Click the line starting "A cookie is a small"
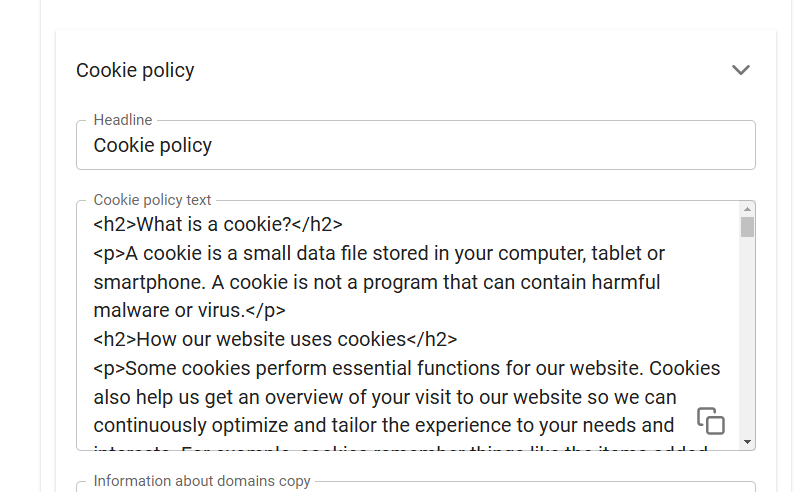Viewport: 807px width, 492px height. (x=380, y=253)
